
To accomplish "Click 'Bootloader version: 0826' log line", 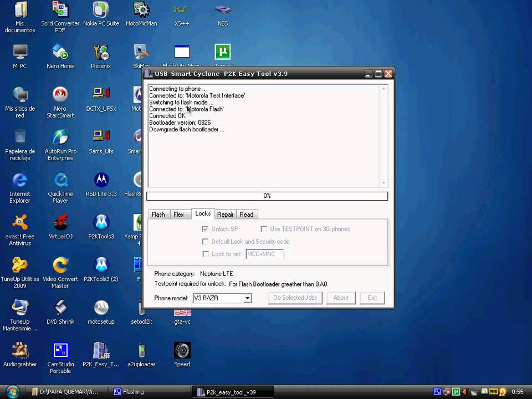I will pyautogui.click(x=180, y=122).
